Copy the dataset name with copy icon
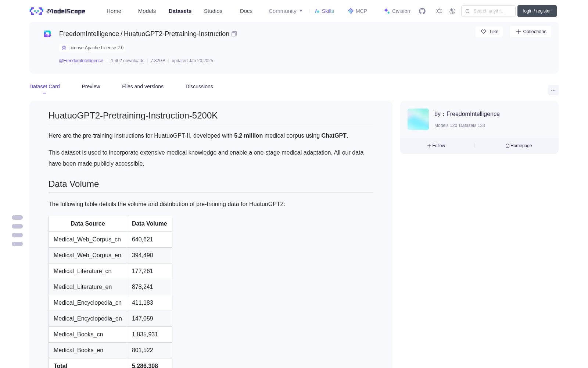The height and width of the screenshot is (368, 588). (x=234, y=34)
